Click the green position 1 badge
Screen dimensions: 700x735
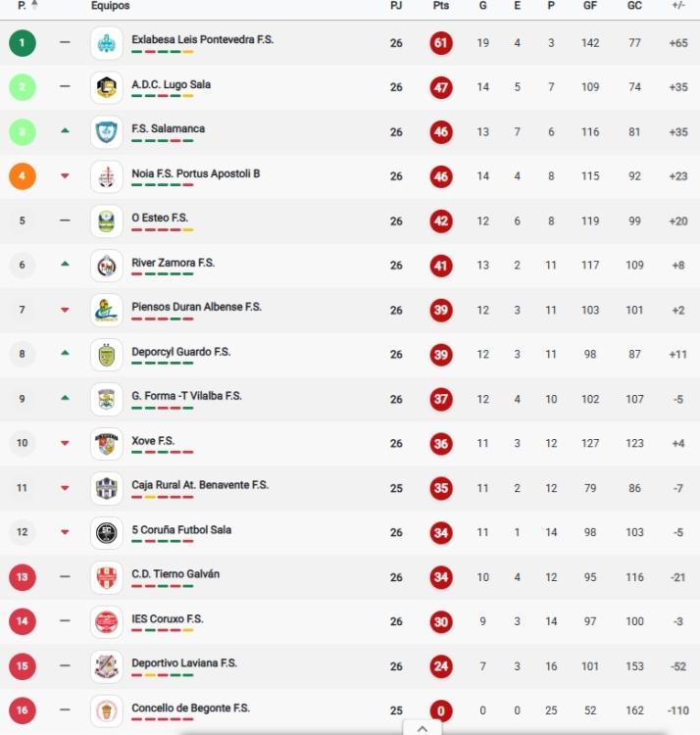[23, 43]
